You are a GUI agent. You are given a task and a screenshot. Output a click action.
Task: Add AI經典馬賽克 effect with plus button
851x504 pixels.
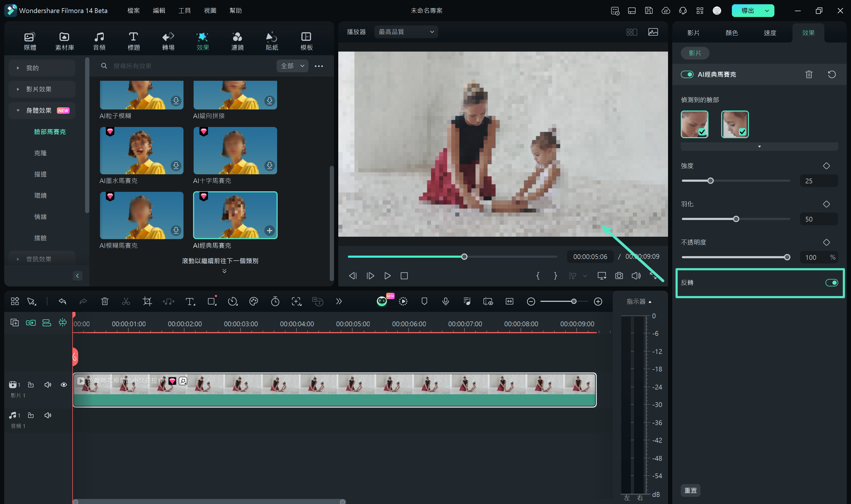[x=269, y=231]
